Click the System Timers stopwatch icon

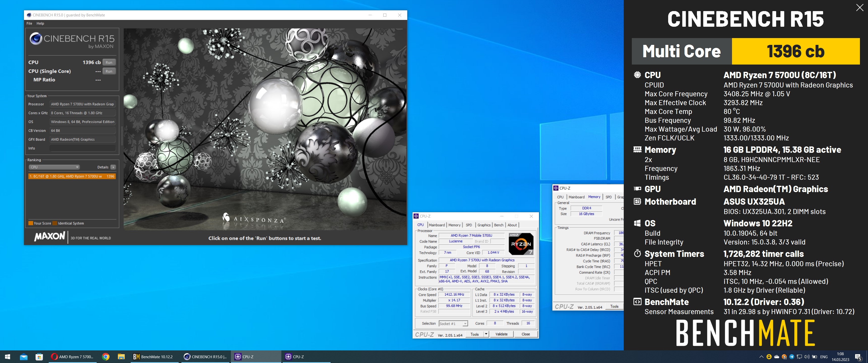[637, 253]
